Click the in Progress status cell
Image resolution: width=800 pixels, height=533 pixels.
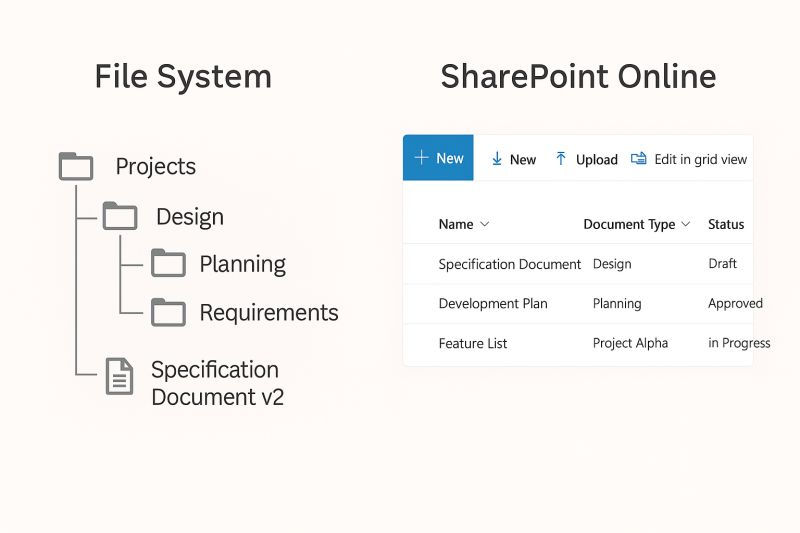pos(739,343)
